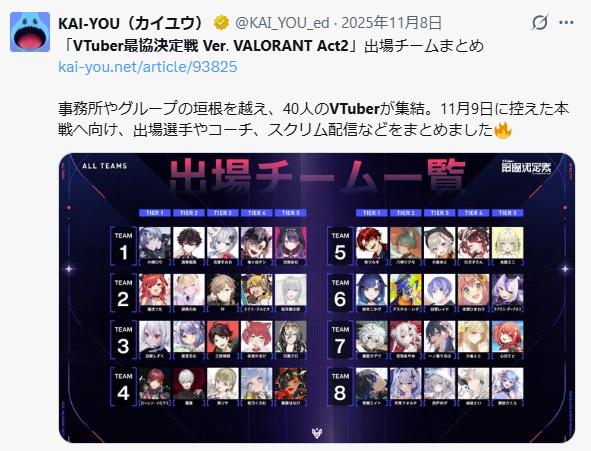The height and width of the screenshot is (451, 591).
Task: Select the TEAM 1 Tier 1 player portrait
Action: [x=155, y=243]
